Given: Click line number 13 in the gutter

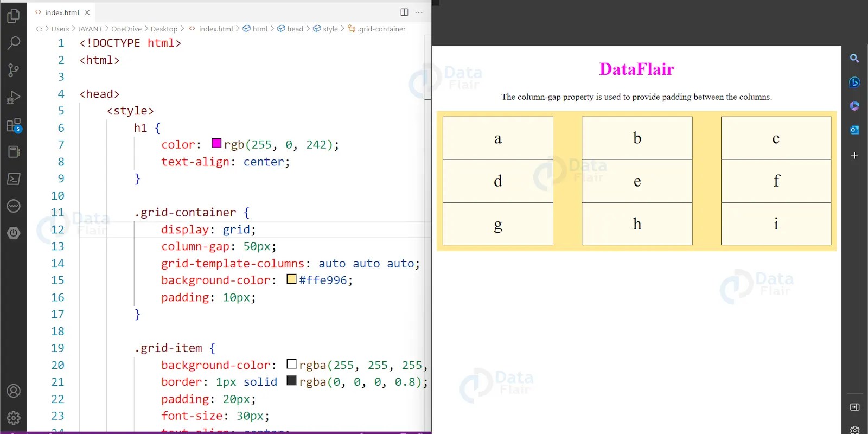Looking at the screenshot, I should [x=58, y=246].
